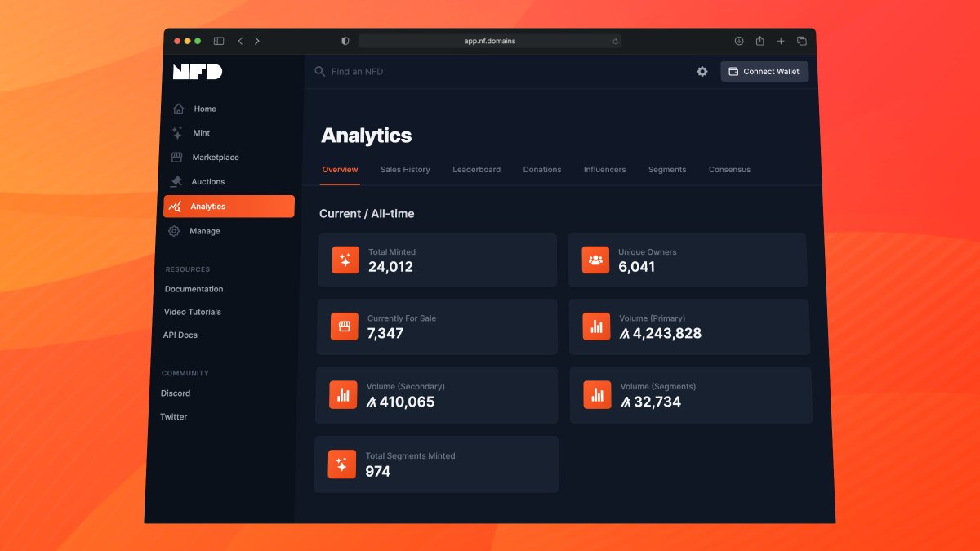Click the Unique Owners people icon
The height and width of the screenshot is (551, 980).
point(595,260)
